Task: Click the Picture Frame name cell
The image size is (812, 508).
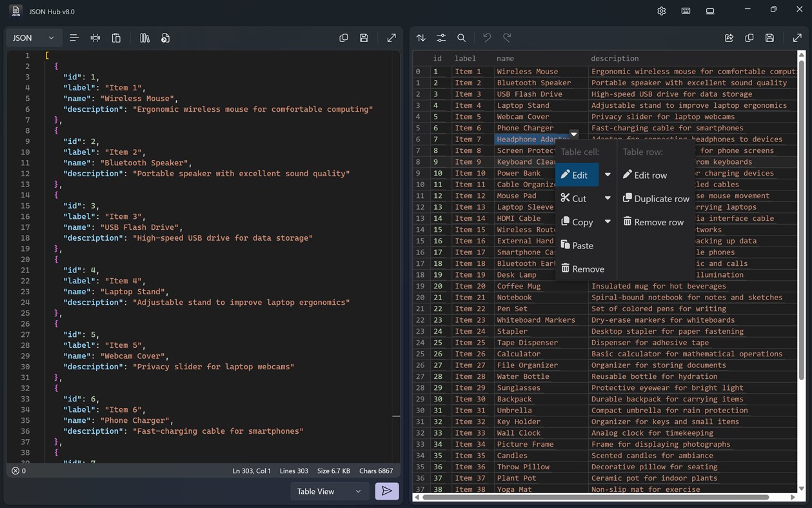Action: click(x=541, y=444)
